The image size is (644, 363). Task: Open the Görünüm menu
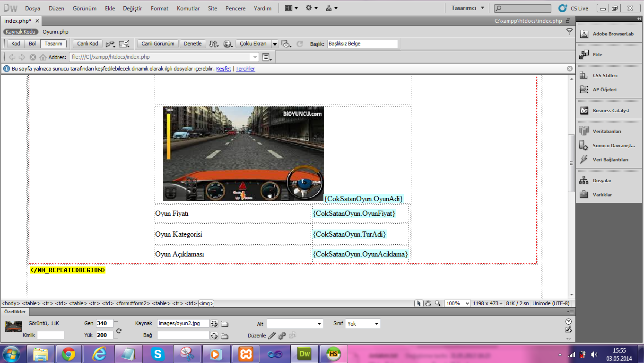click(x=85, y=9)
